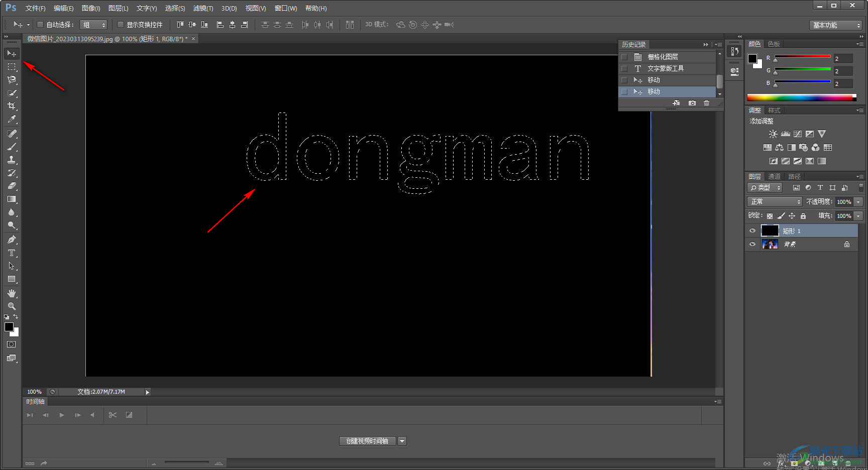Viewport: 868px width, 470px height.
Task: Select the Brush tool
Action: point(12,147)
